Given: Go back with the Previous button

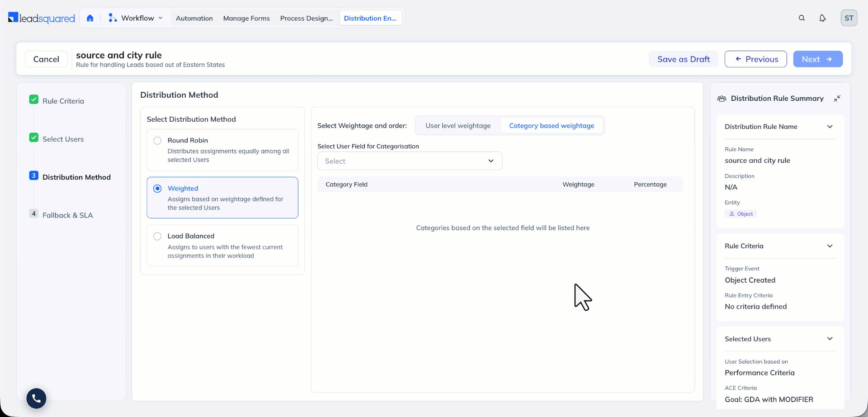Looking at the screenshot, I should point(755,59).
